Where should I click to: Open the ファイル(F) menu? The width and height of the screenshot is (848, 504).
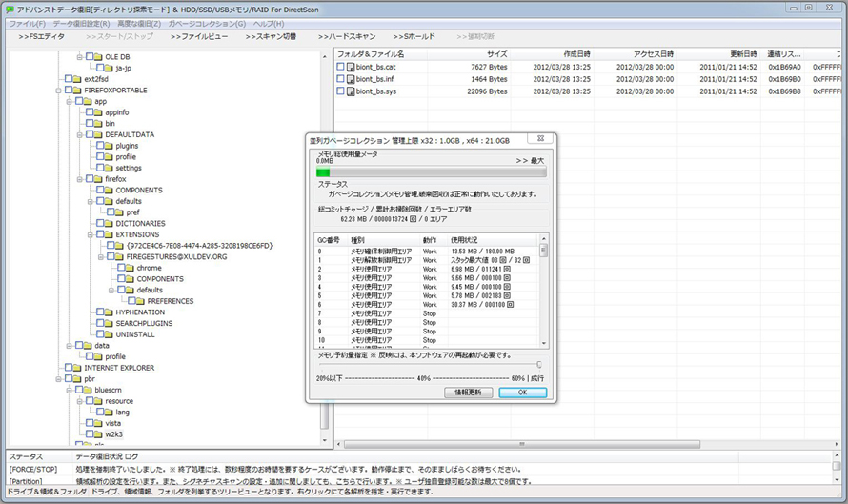coord(28,24)
